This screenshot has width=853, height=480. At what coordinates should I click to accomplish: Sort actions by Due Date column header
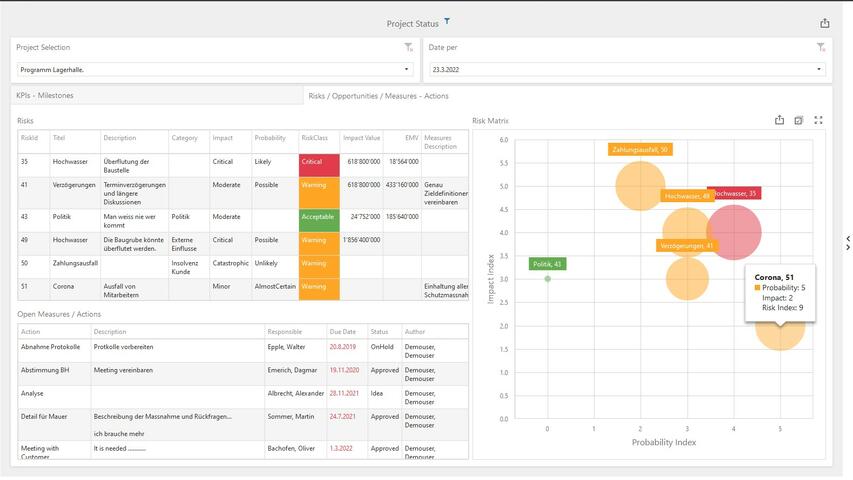click(342, 331)
